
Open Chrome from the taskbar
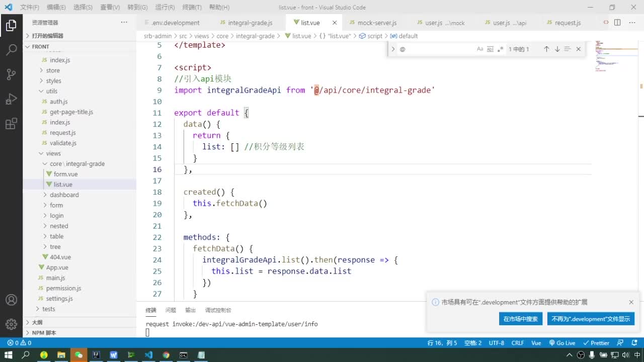166,355
